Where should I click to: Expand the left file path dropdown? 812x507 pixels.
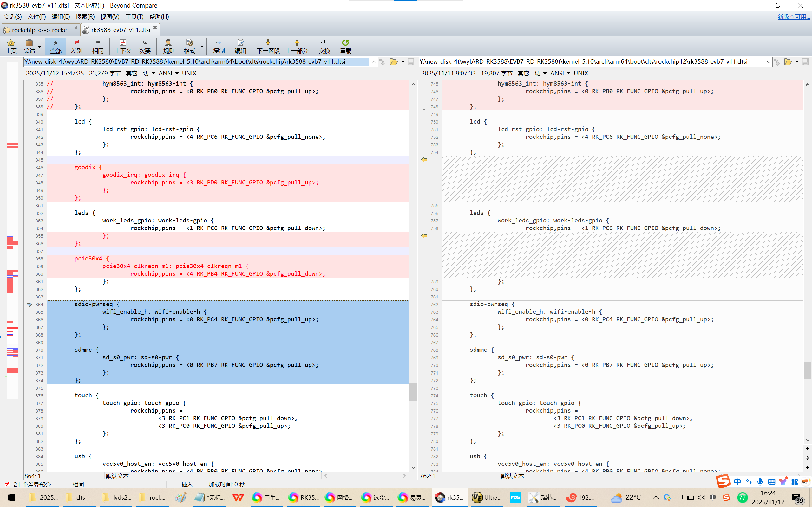(374, 62)
